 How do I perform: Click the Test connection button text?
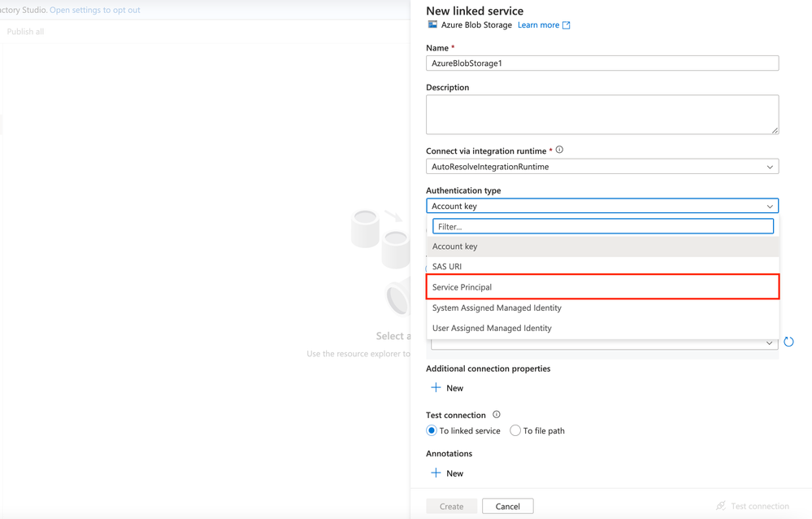[760, 506]
